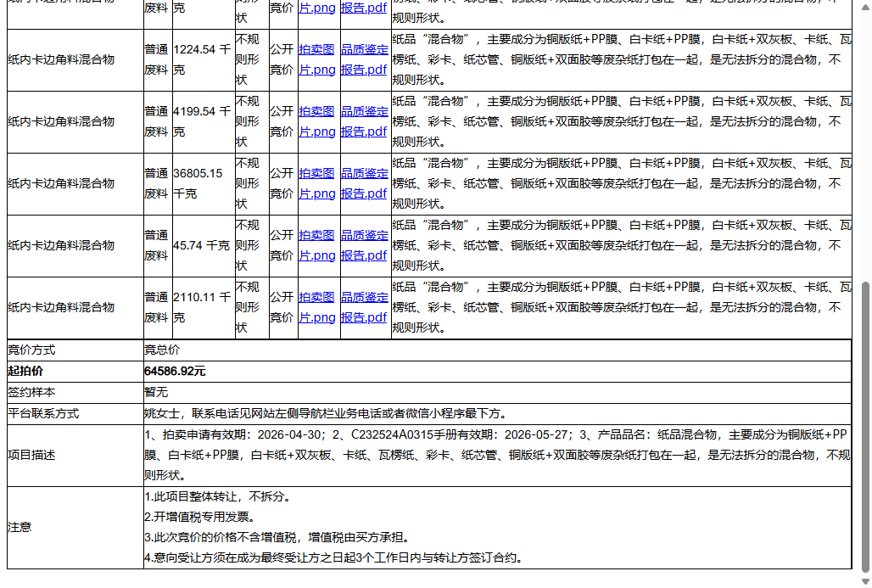
Task: Open 品质鉴定报告.pdf in 1224.54 千克 row
Action: point(364,59)
